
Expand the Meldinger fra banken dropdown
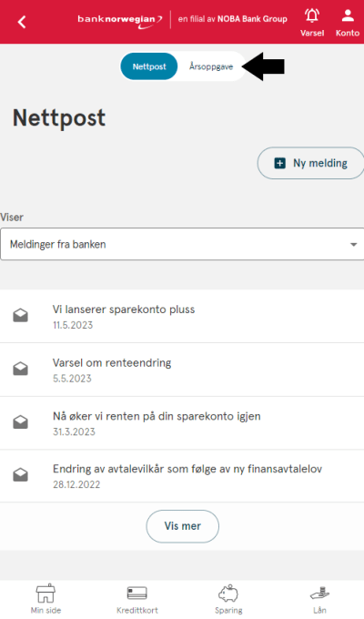pyautogui.click(x=182, y=244)
